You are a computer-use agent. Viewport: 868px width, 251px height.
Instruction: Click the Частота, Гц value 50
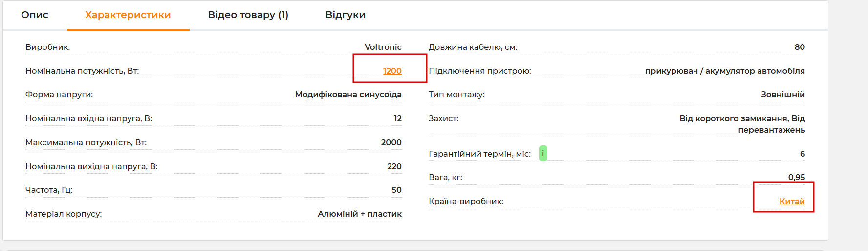coord(397,190)
